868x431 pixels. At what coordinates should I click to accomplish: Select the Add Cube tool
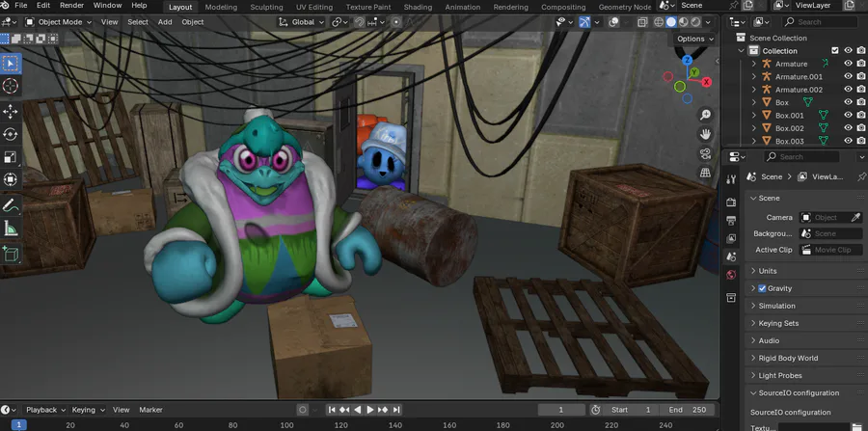point(10,254)
